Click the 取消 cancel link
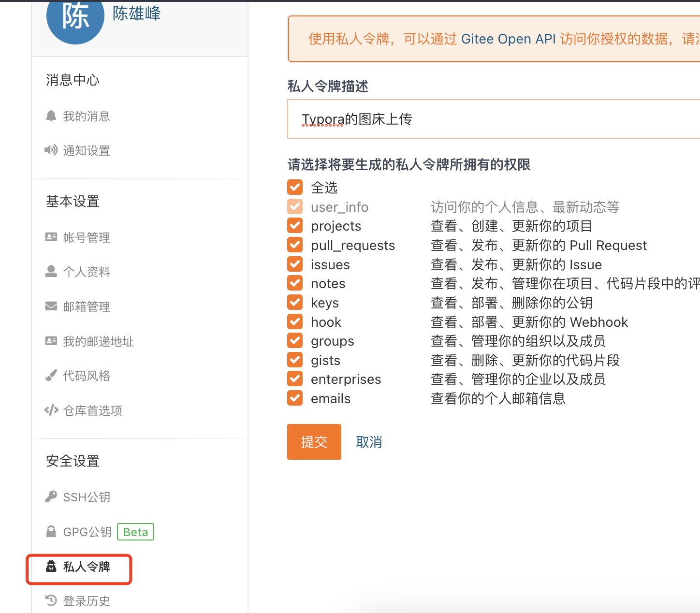This screenshot has width=700, height=613. tap(369, 442)
